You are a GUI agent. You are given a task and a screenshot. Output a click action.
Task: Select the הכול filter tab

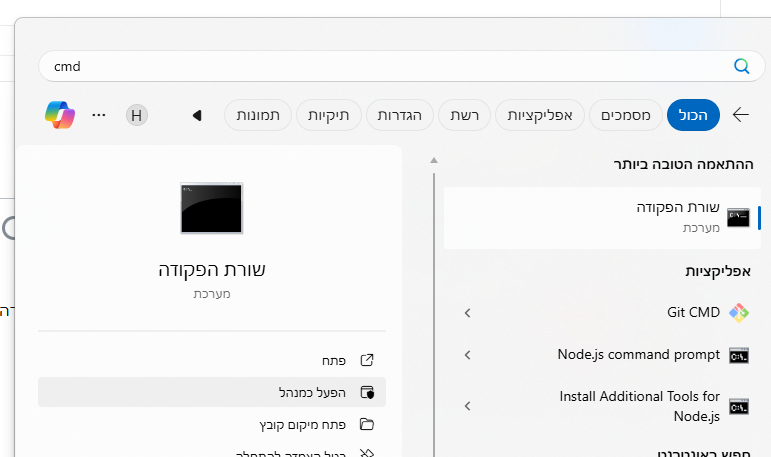coord(693,115)
